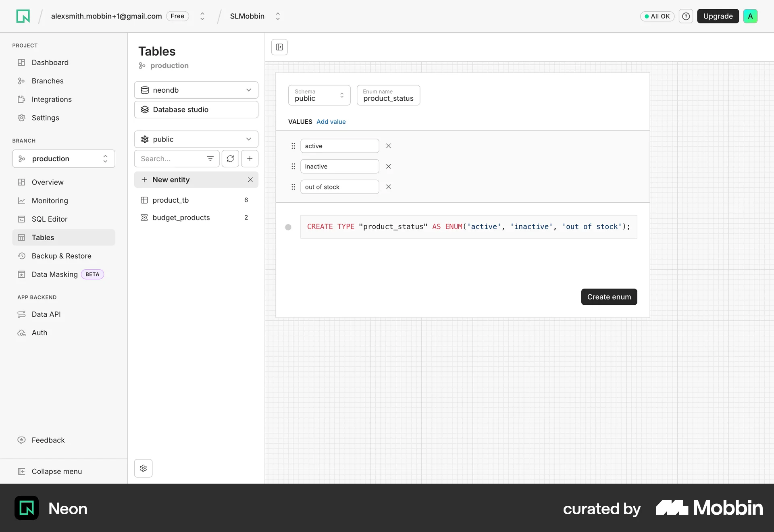Go to Branches

[64, 81]
